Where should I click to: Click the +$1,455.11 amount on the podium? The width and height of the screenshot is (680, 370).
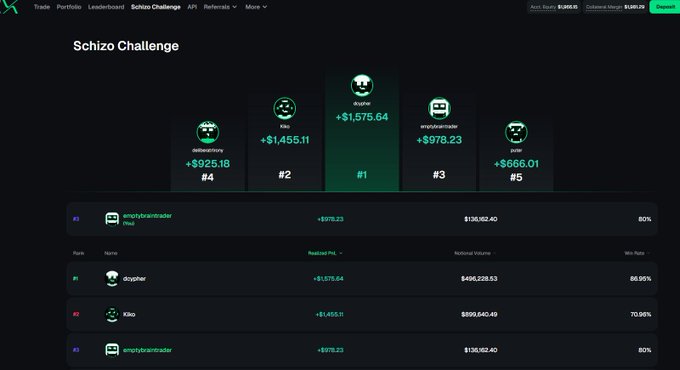284,140
